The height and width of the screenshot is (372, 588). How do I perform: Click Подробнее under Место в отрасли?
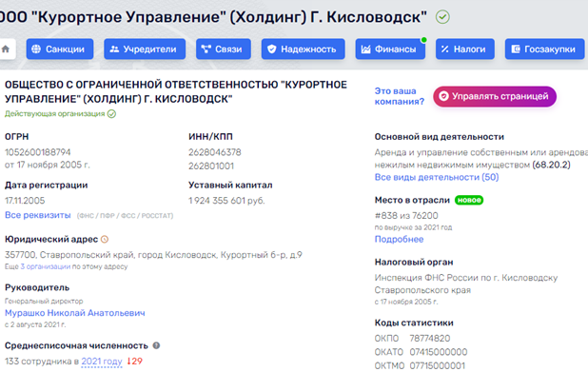click(399, 239)
